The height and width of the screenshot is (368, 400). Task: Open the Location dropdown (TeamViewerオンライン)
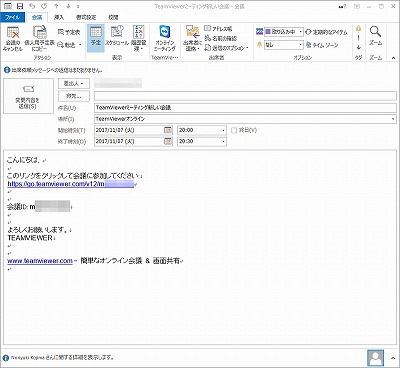click(393, 119)
